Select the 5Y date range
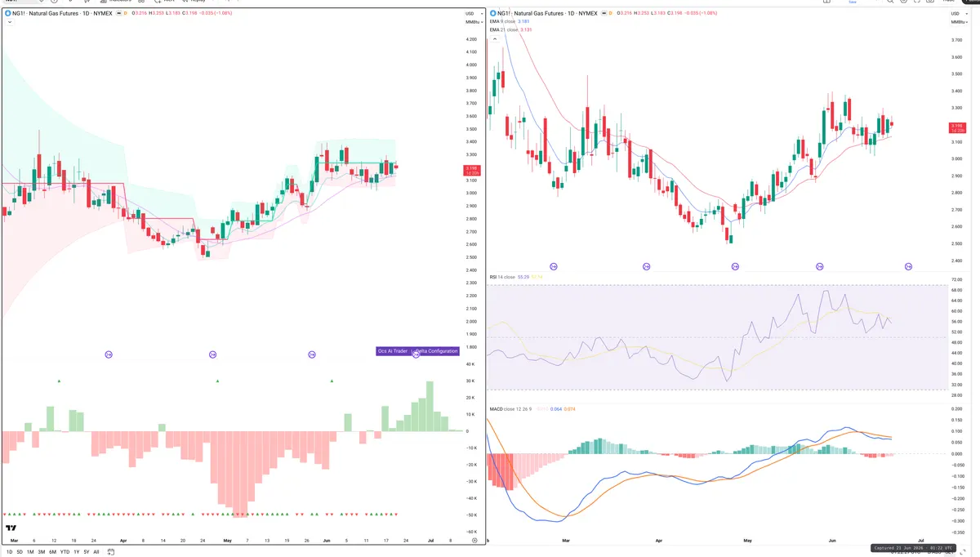This screenshot has width=980, height=557. click(87, 552)
